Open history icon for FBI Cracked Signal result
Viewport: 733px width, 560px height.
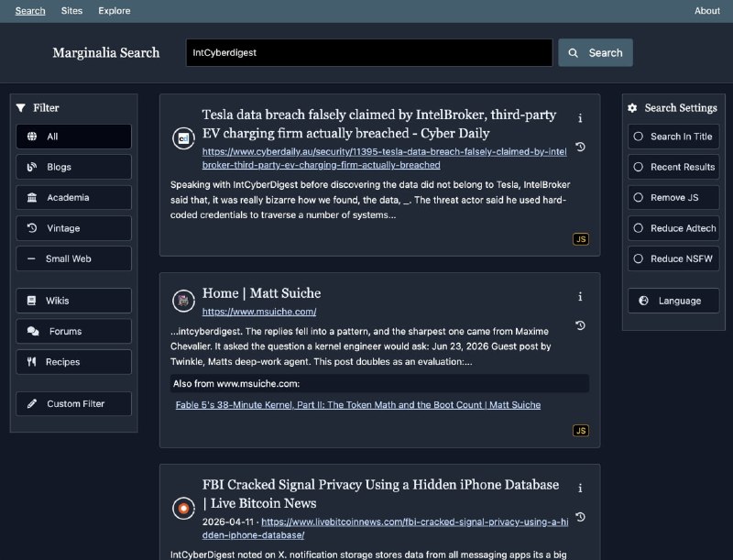580,517
